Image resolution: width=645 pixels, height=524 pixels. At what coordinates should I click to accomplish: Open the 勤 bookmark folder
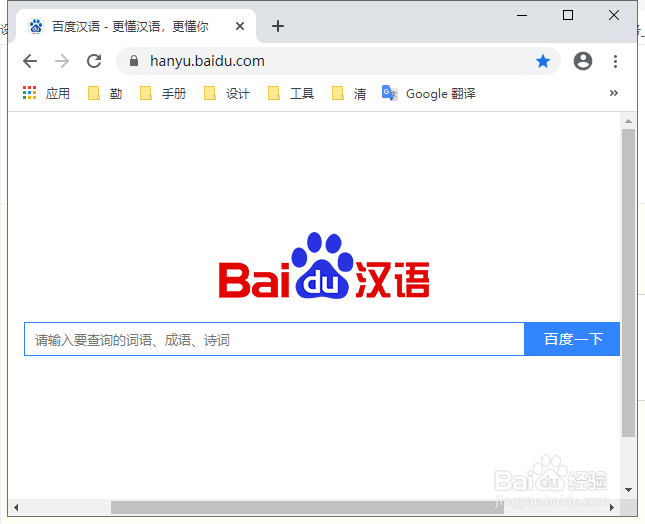tap(105, 93)
